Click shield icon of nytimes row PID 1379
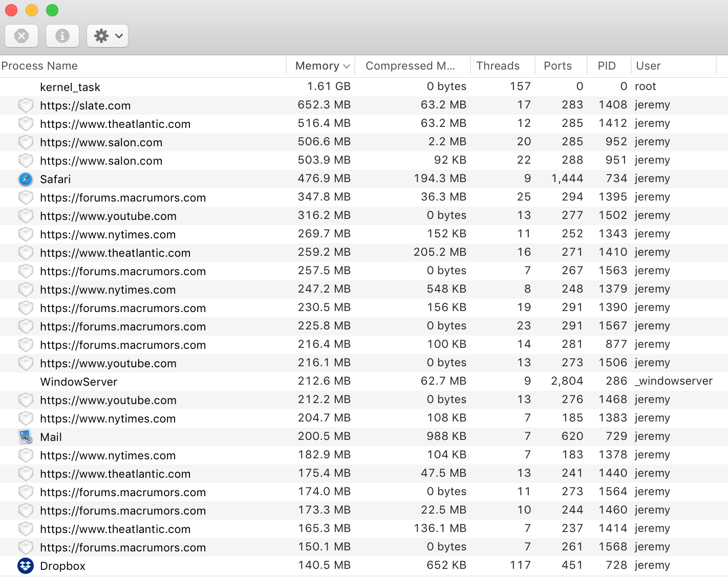 [26, 290]
